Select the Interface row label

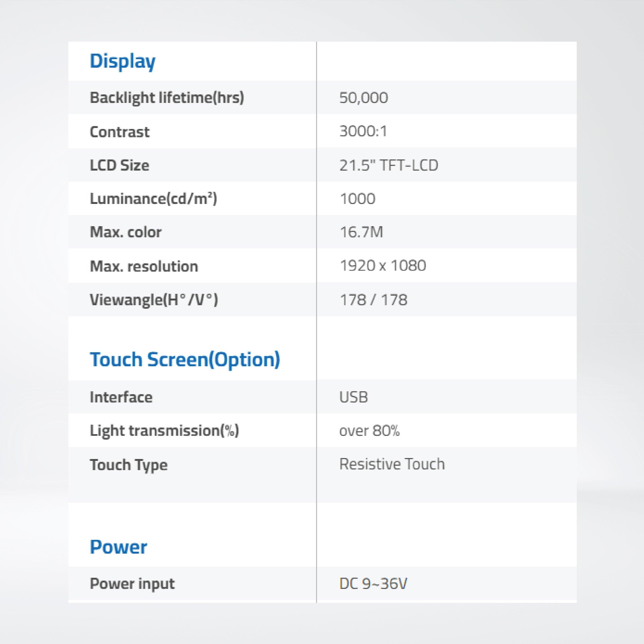coord(121,397)
